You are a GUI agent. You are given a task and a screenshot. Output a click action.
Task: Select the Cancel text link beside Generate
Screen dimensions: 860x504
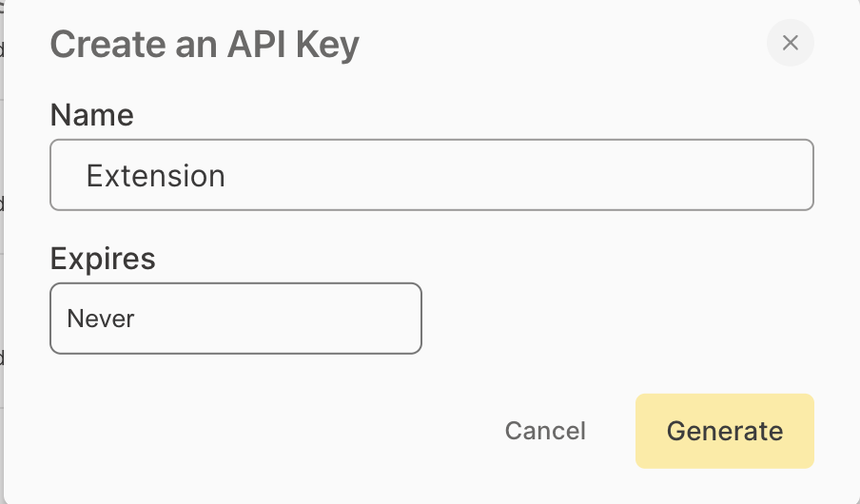[545, 431]
